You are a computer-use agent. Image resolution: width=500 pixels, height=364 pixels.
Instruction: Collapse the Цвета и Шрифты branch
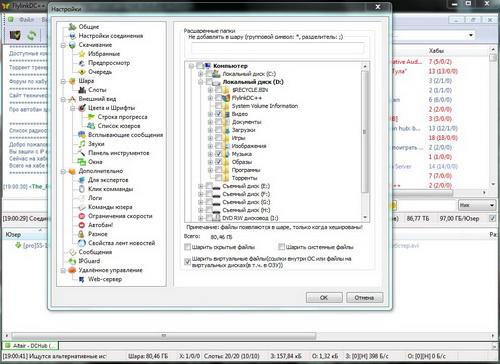(x=73, y=108)
